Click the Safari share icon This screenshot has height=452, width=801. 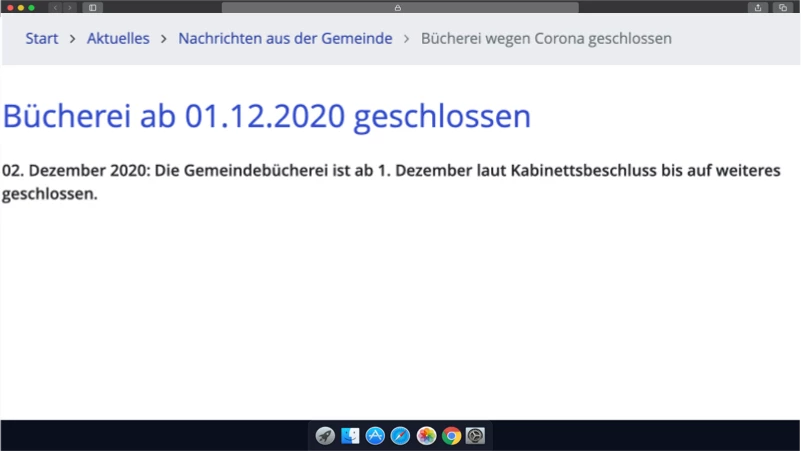click(x=758, y=8)
